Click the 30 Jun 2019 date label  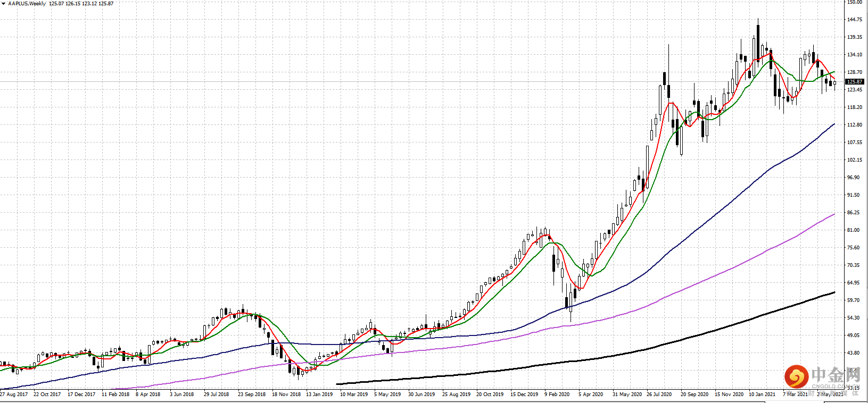pyautogui.click(x=421, y=394)
